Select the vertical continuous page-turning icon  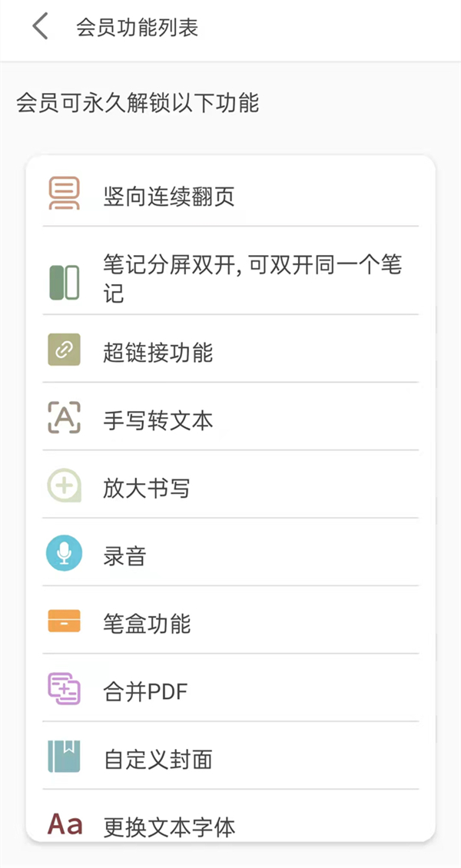point(65,195)
